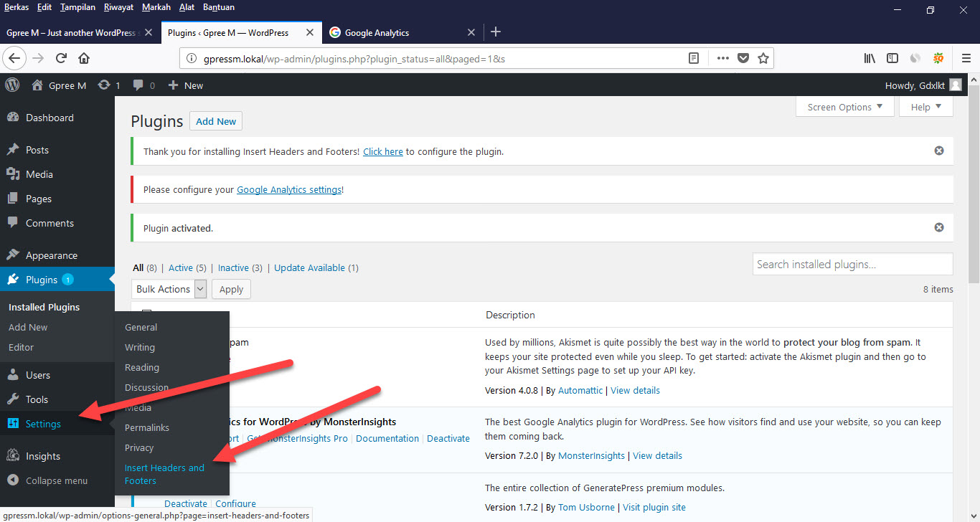Select Insert Headers and Footers submenu item

coord(164,474)
